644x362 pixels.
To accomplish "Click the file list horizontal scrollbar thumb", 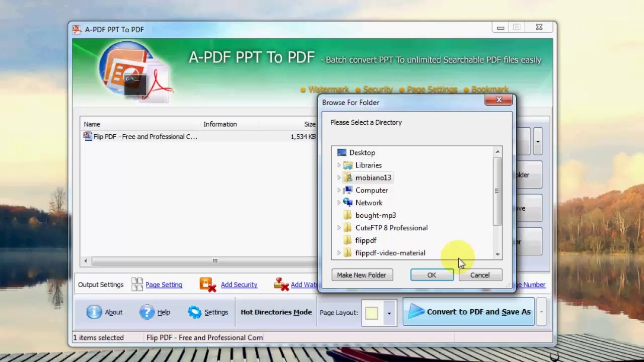I will point(215,261).
